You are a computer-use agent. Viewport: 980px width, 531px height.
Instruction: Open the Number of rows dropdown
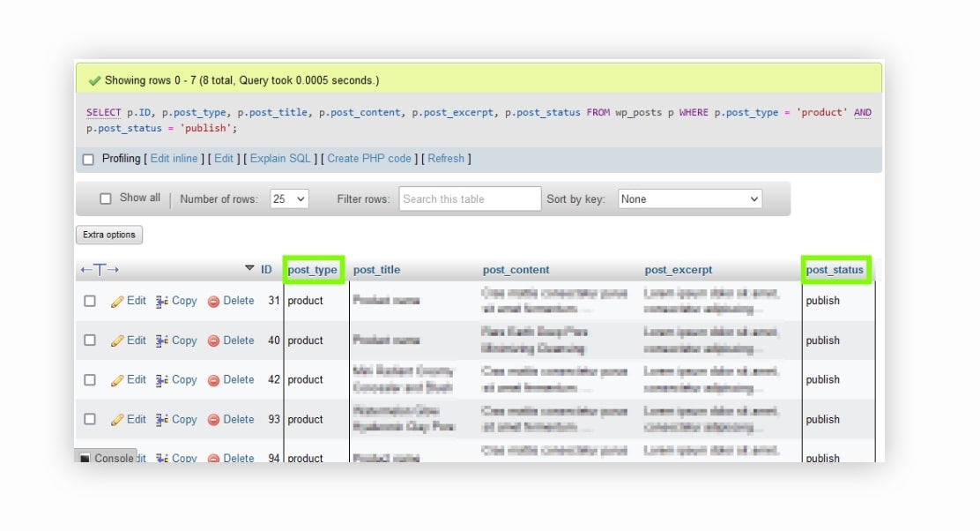[290, 198]
